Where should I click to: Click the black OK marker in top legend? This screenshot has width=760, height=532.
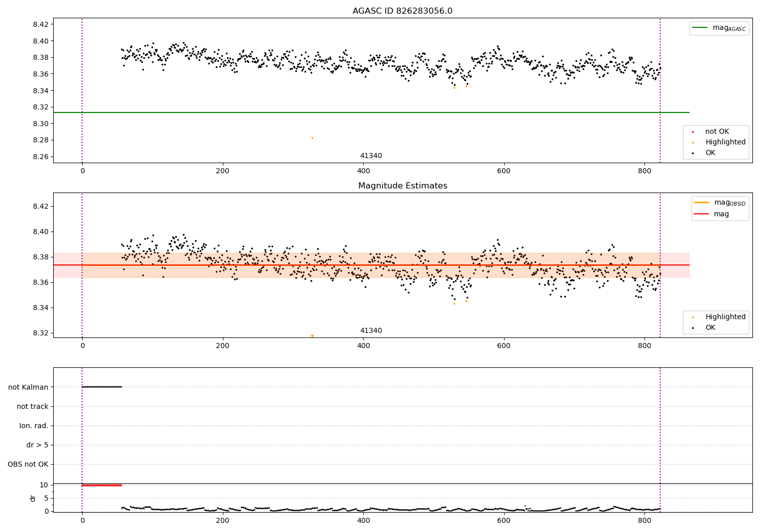tap(693, 153)
